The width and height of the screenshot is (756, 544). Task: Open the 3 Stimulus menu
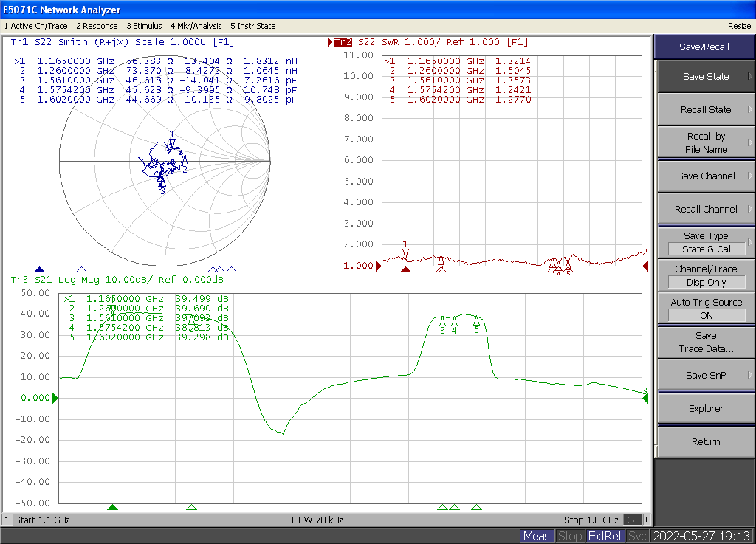(x=144, y=26)
